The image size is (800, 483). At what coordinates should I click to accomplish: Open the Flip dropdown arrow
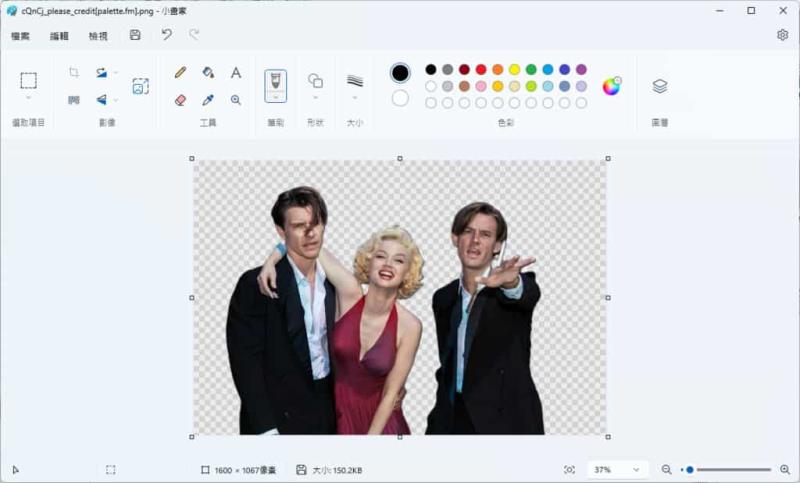pos(116,100)
